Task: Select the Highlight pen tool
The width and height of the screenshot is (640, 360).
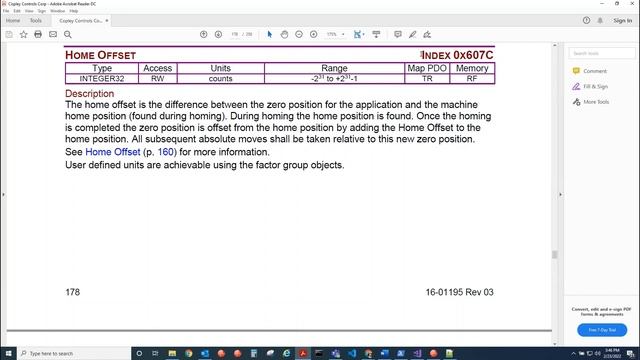Action: (x=413, y=34)
